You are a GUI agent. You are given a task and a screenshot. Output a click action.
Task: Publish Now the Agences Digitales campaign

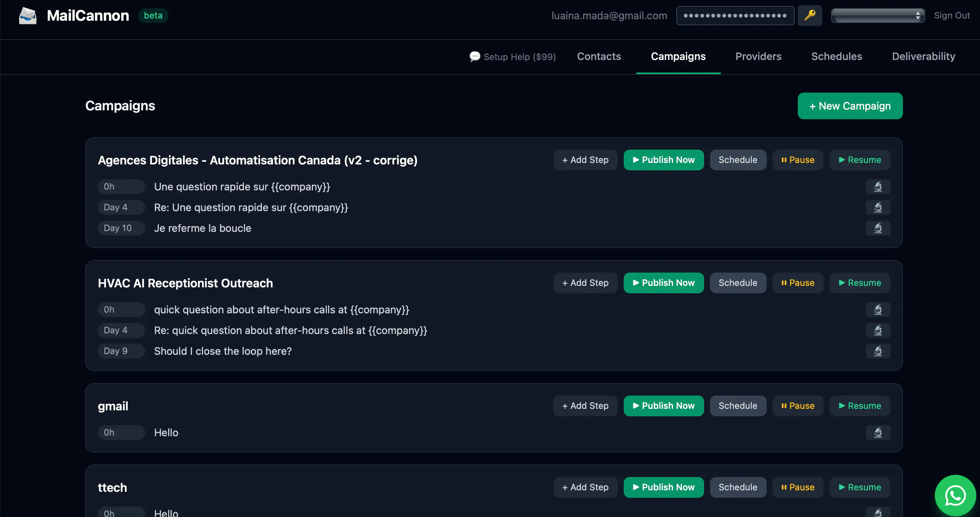pos(663,160)
